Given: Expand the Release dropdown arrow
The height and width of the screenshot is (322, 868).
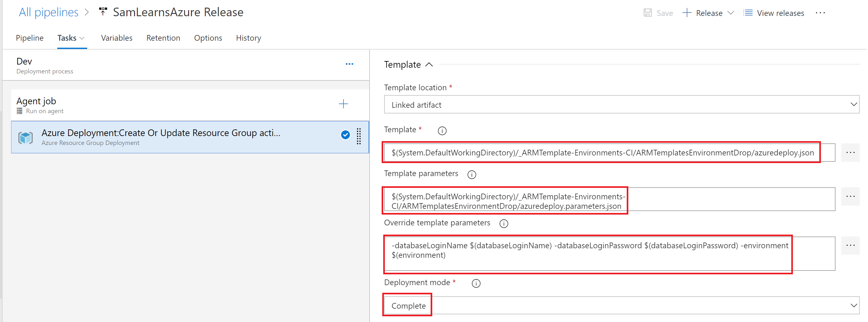Looking at the screenshot, I should (x=730, y=13).
